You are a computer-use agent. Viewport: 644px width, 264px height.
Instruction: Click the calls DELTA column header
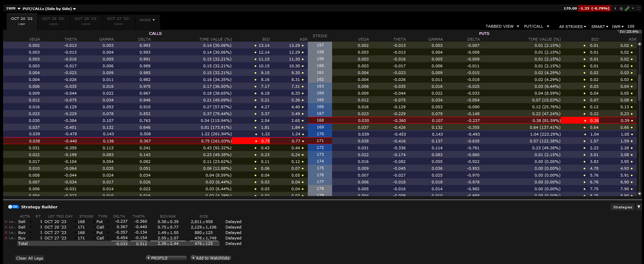pyautogui.click(x=144, y=39)
